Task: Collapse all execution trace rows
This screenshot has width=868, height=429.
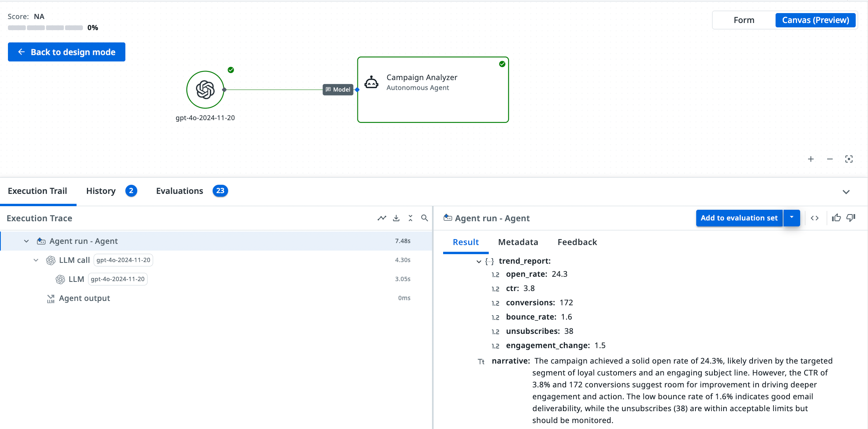Action: pos(410,218)
